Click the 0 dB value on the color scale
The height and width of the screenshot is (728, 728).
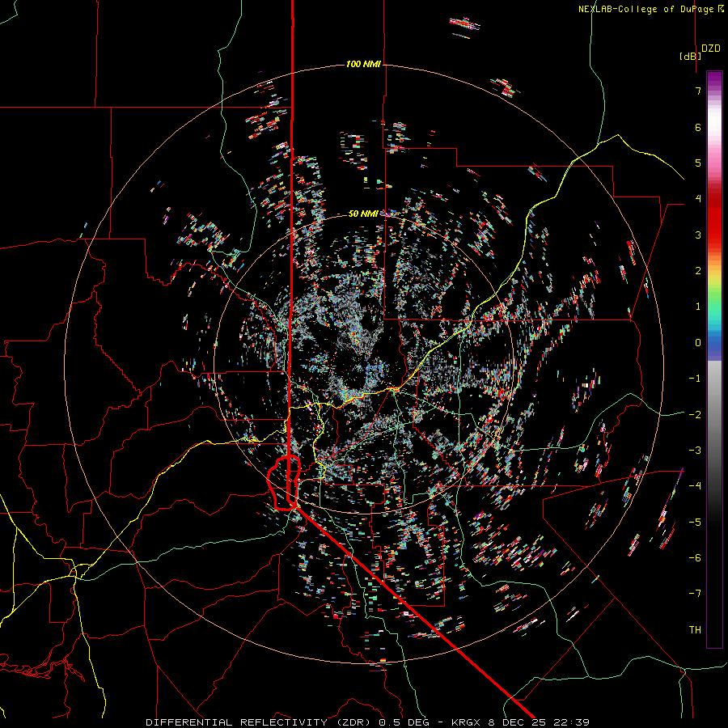tap(698, 343)
